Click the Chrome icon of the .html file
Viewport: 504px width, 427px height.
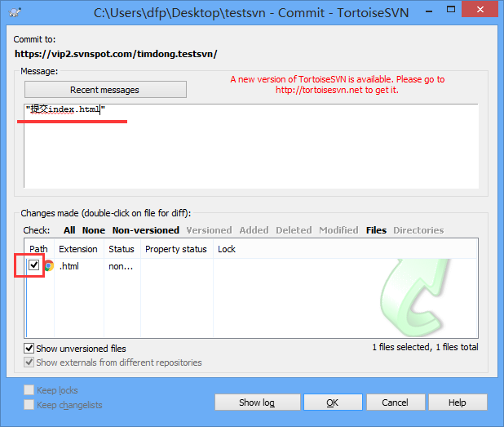[x=49, y=266]
